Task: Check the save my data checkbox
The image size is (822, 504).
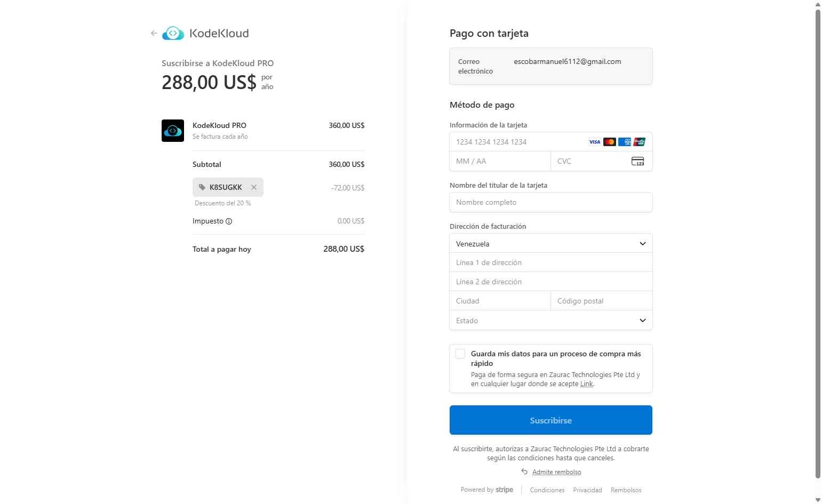Action: (x=460, y=354)
